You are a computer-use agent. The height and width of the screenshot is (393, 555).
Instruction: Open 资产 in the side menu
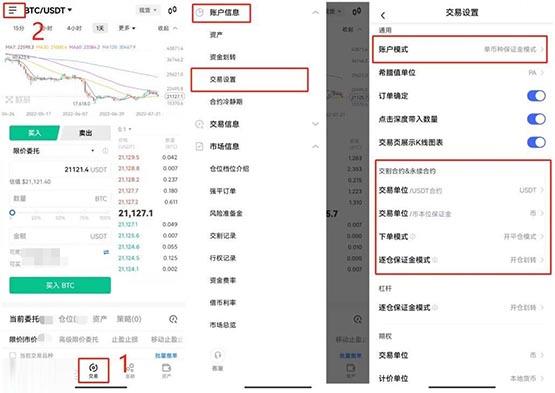tap(216, 35)
